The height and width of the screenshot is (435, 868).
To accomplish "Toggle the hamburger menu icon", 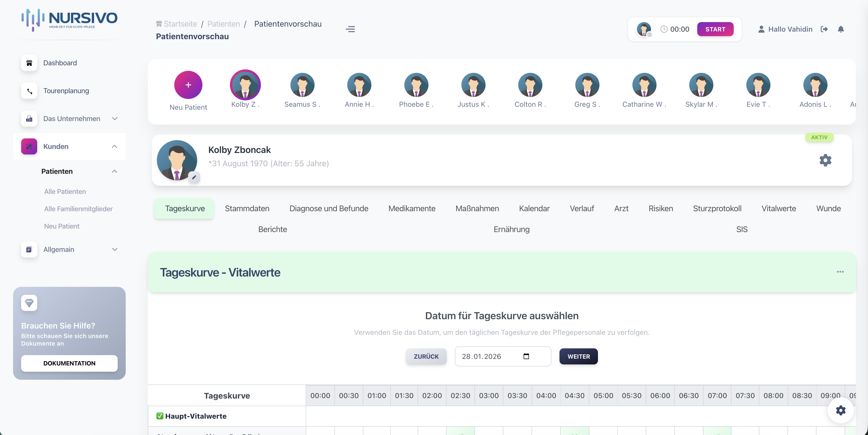I will point(350,29).
